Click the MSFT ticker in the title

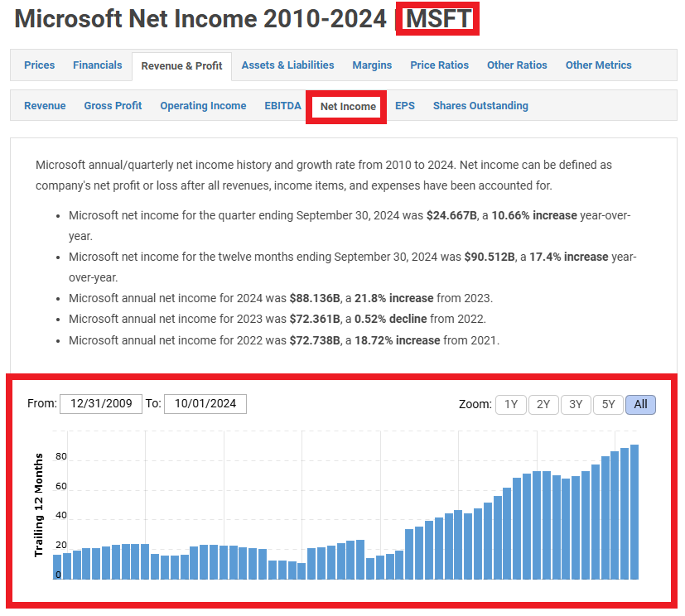coord(438,19)
